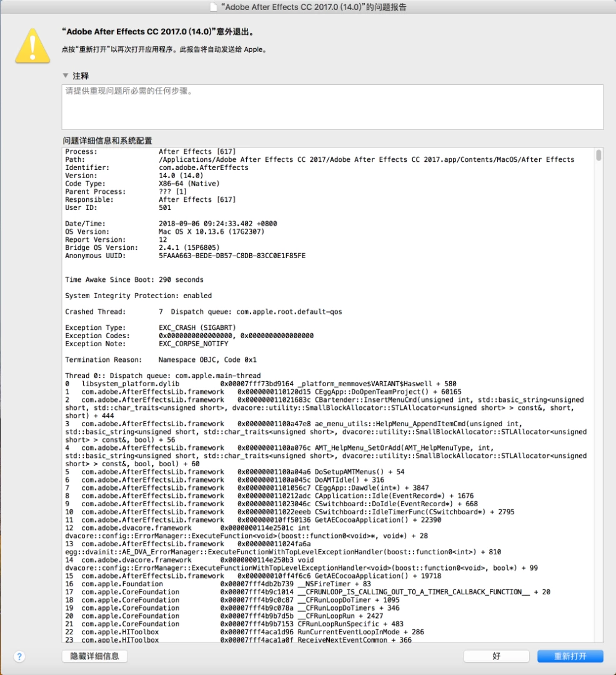The width and height of the screenshot is (616, 675).
Task: Click the yellow warning alert icon
Action: [32, 46]
